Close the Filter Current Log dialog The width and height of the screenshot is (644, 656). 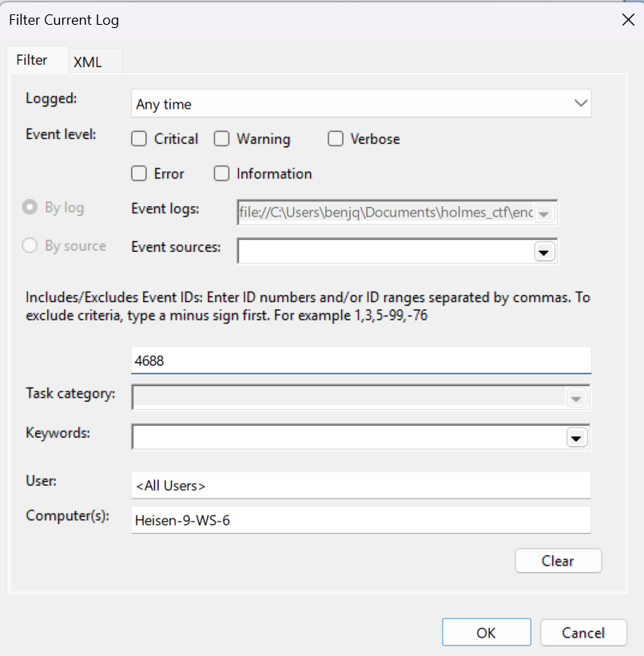[628, 21]
